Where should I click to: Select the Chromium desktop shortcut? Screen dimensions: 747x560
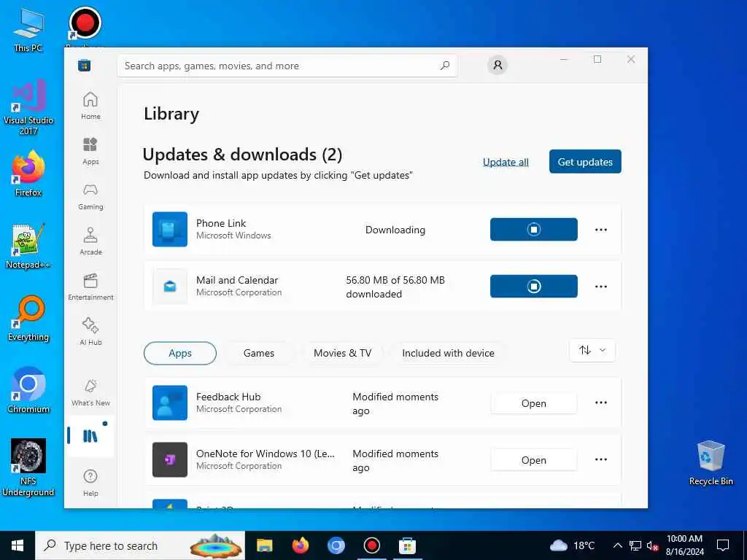(28, 390)
